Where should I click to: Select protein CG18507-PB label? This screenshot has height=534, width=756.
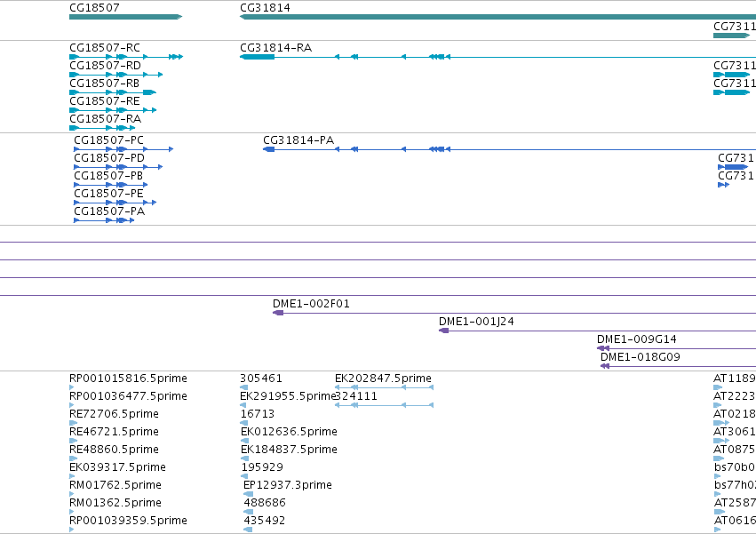point(108,176)
